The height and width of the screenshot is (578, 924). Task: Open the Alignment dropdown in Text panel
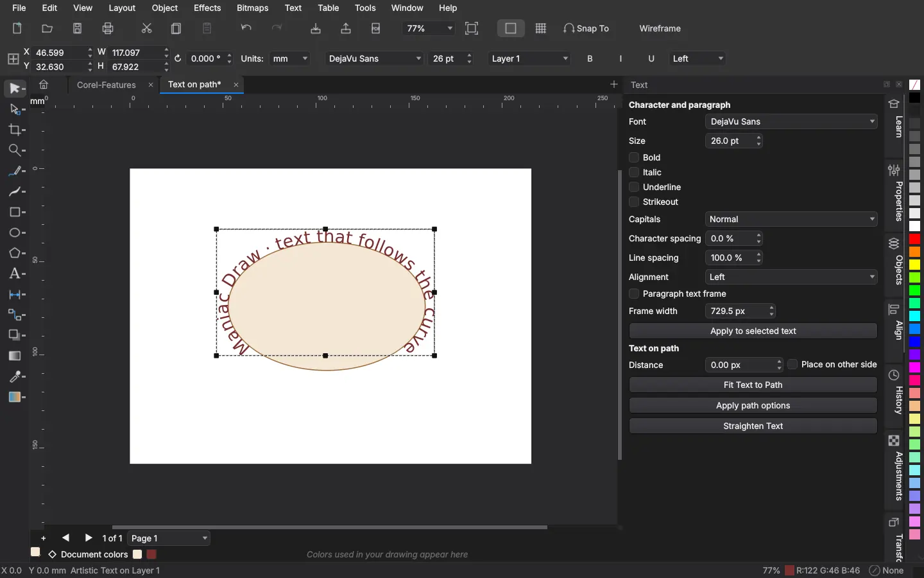tap(791, 277)
